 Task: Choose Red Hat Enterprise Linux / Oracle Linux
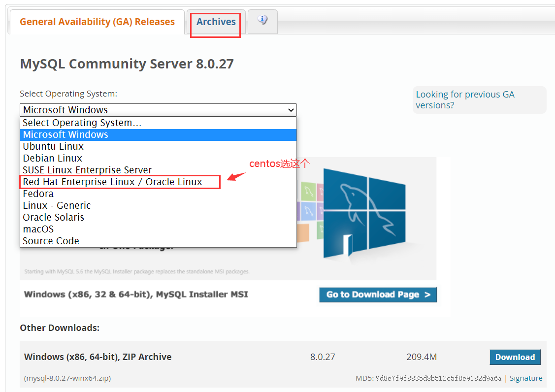[x=158, y=182]
